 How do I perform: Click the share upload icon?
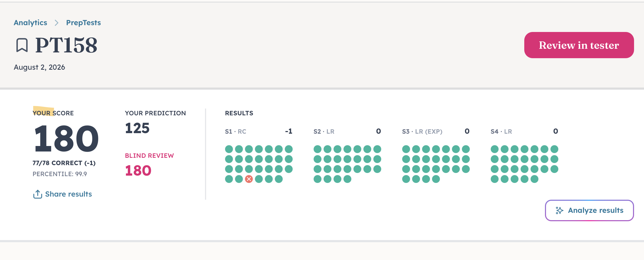[38, 194]
